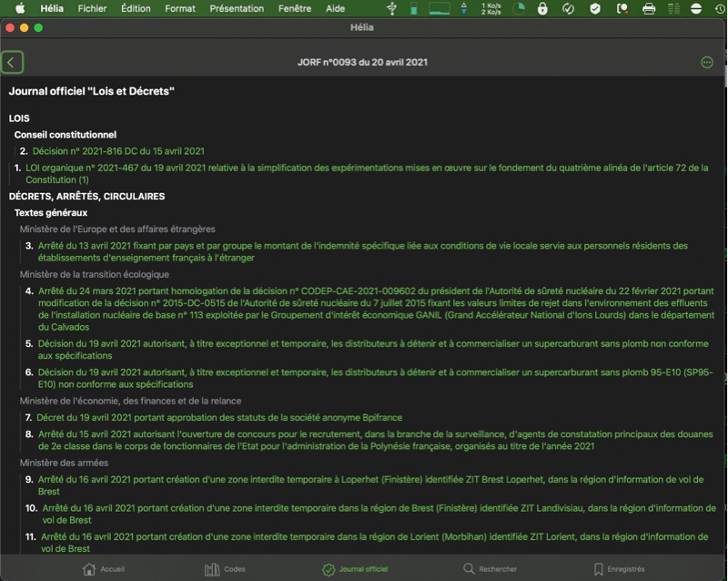Go back using the chevron button
The width and height of the screenshot is (728, 581).
[12, 63]
